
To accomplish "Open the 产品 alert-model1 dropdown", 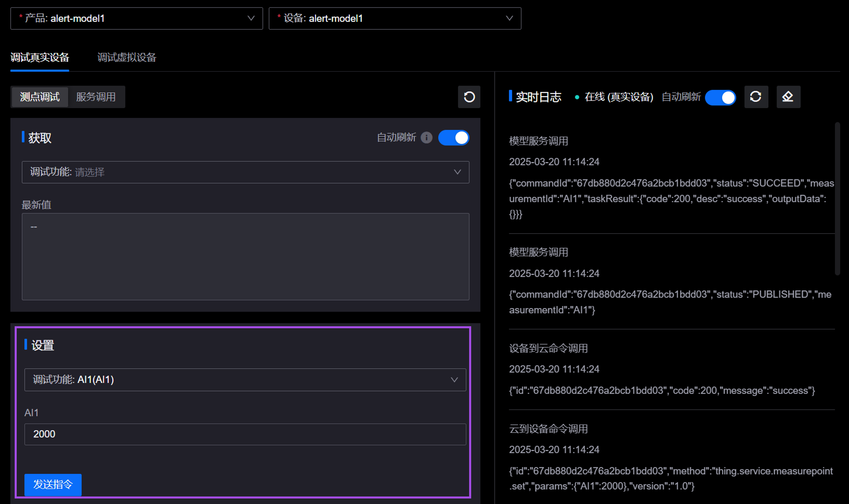I will [x=136, y=18].
